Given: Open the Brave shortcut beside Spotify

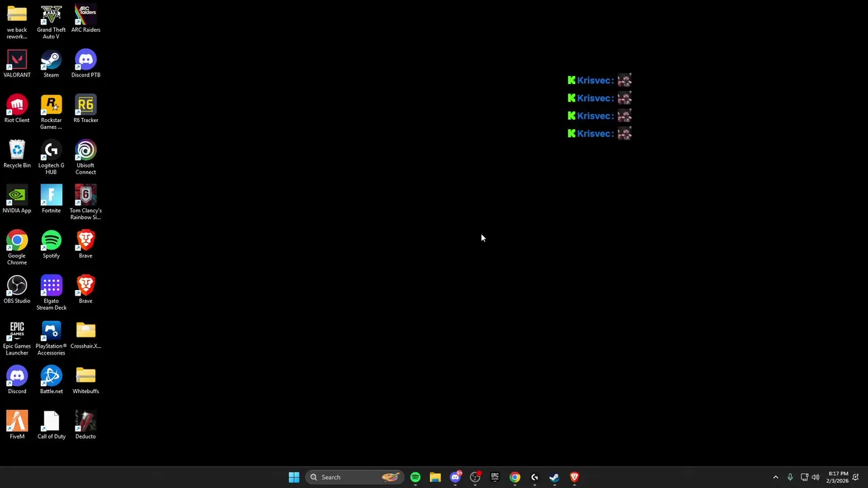Looking at the screenshot, I should click(85, 245).
